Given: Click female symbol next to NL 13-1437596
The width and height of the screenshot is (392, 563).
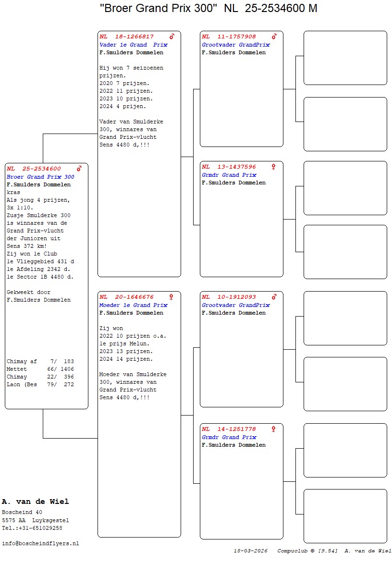Looking at the screenshot, I should (x=273, y=167).
